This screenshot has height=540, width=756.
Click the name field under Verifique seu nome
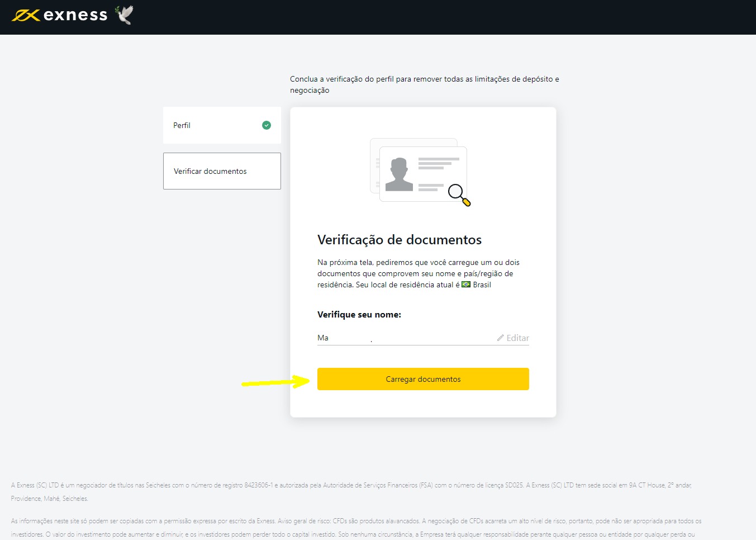point(402,338)
